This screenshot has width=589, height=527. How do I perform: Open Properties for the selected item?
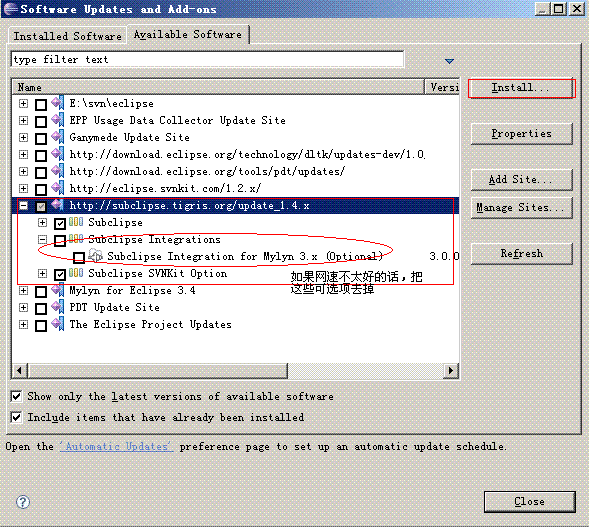[x=521, y=134]
